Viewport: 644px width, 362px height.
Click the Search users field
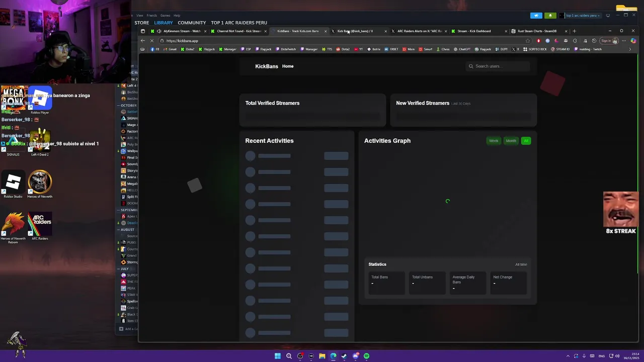[498, 66]
